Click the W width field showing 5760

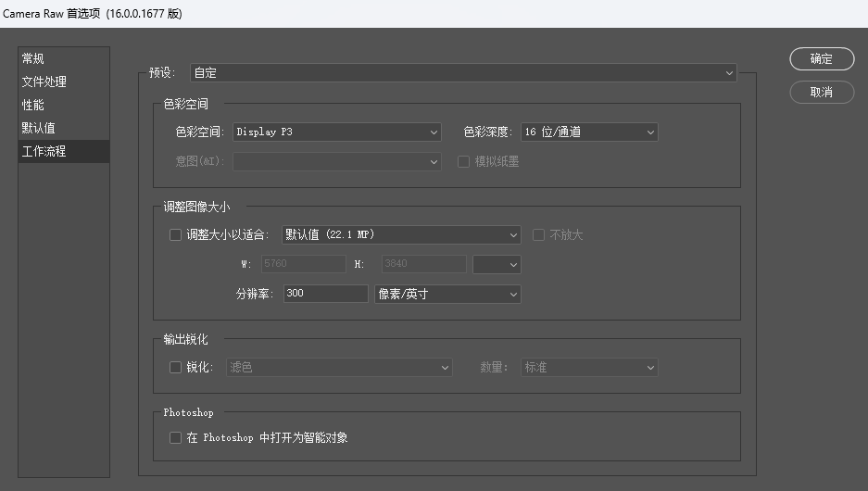(x=303, y=264)
